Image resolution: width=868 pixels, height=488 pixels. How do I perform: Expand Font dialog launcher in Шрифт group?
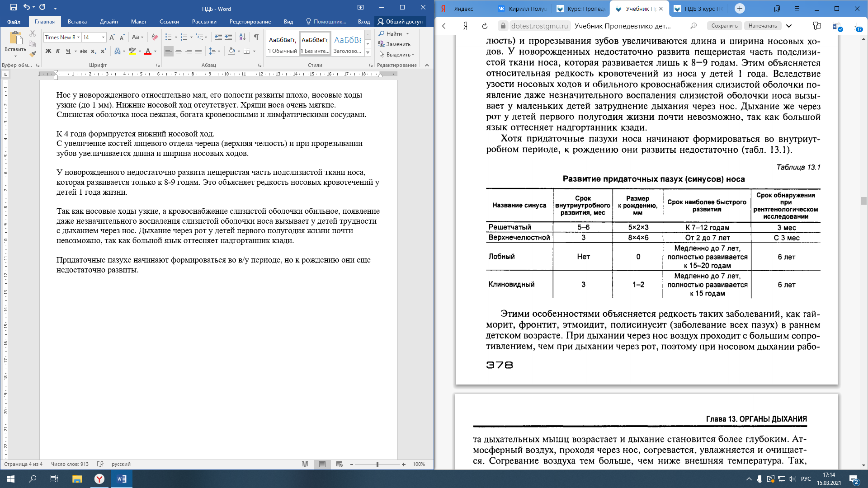click(x=158, y=65)
